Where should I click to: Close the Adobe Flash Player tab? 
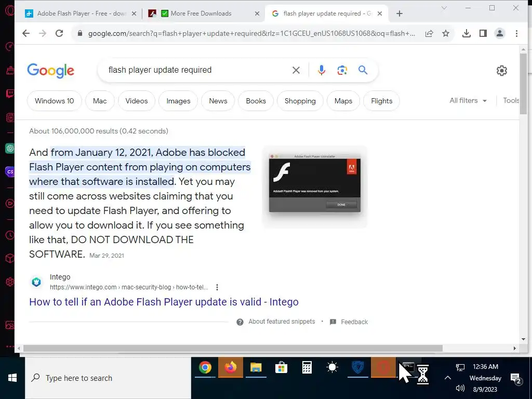click(134, 14)
